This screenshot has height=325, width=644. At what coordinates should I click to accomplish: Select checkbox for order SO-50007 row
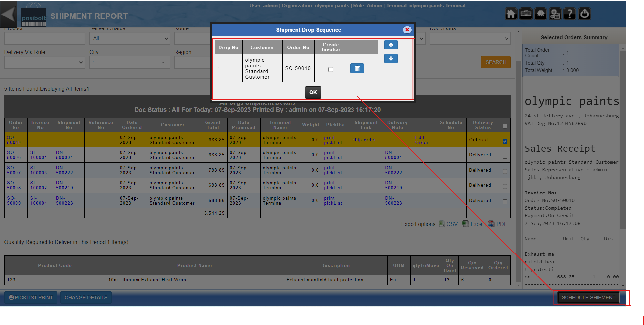point(505,171)
